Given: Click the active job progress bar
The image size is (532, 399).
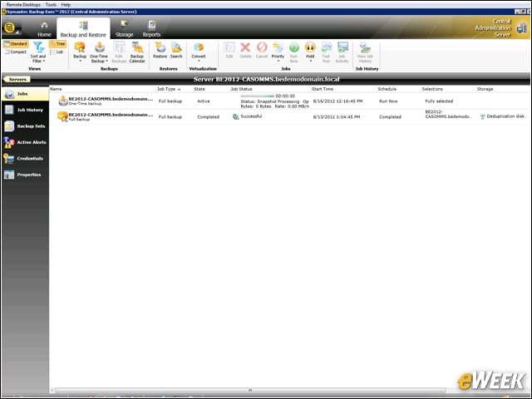Looking at the screenshot, I should pyautogui.click(x=257, y=96).
